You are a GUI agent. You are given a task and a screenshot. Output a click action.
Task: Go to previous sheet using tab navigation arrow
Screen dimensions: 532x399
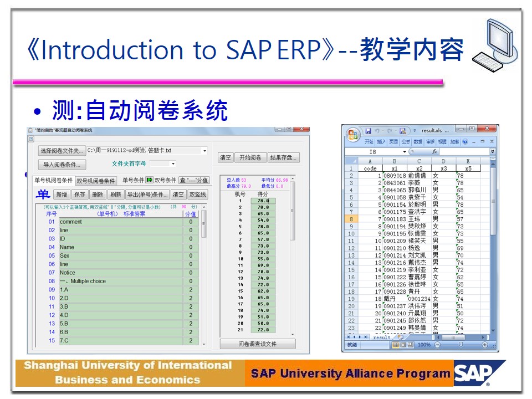pos(354,337)
